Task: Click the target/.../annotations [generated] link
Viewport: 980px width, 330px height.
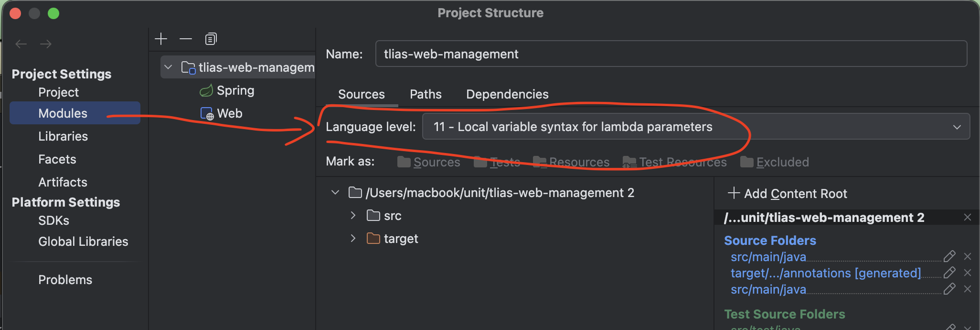Action: pyautogui.click(x=826, y=273)
